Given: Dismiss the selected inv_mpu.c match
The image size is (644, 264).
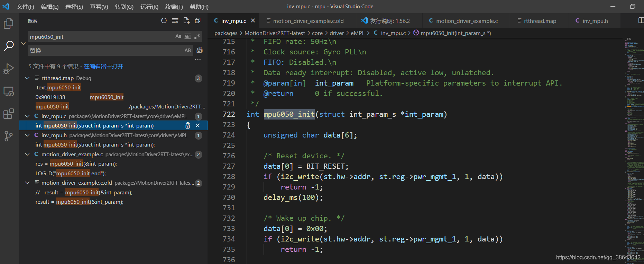Looking at the screenshot, I should tap(198, 125).
